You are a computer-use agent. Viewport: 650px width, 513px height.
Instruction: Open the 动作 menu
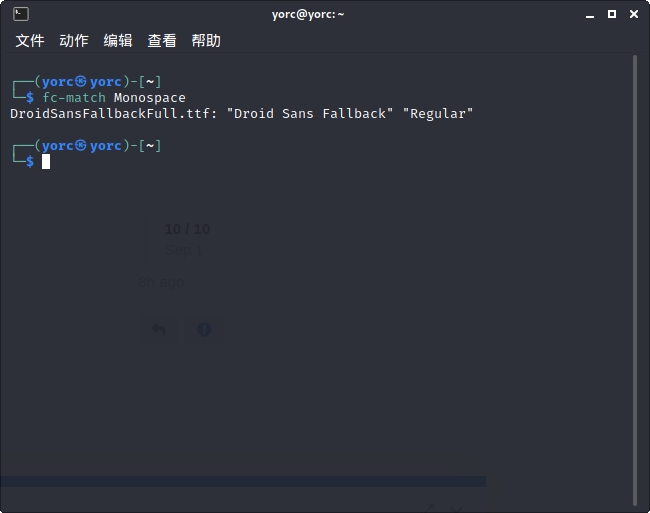point(74,41)
